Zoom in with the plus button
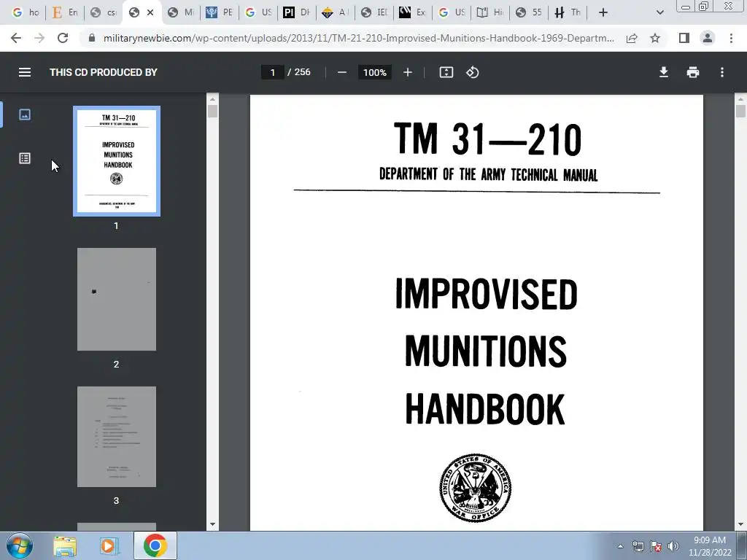Image resolution: width=747 pixels, height=560 pixels. [408, 72]
